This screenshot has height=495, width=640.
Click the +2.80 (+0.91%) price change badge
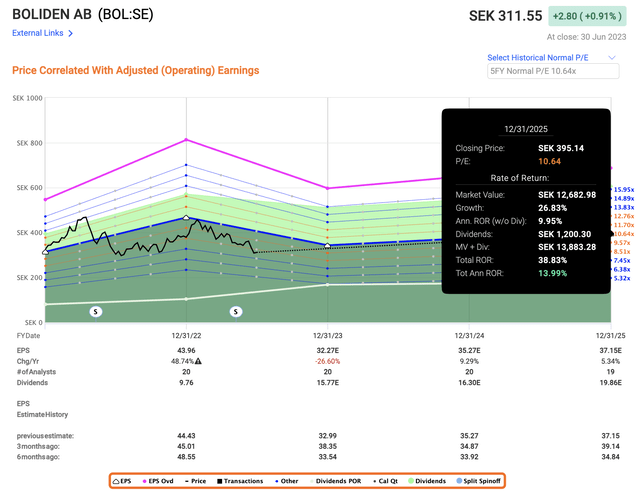point(587,16)
